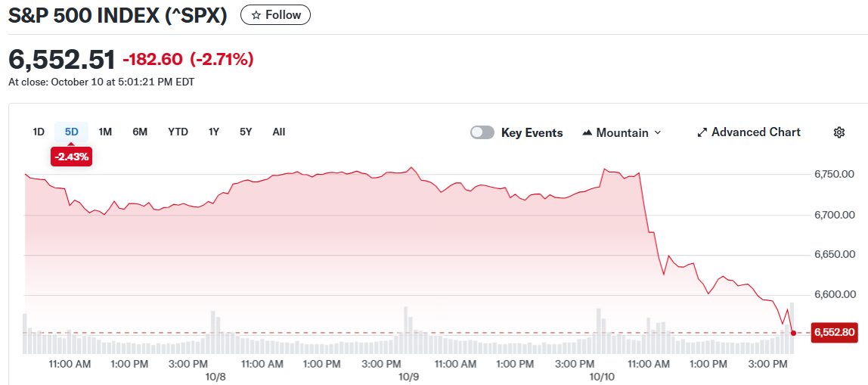Click the red 6,552.80 price label

tap(832, 332)
